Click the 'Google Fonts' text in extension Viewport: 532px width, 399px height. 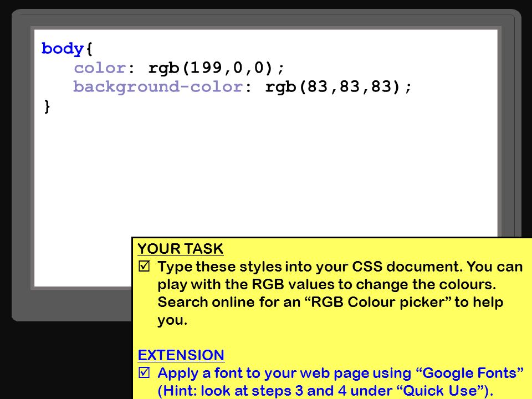click(x=469, y=373)
